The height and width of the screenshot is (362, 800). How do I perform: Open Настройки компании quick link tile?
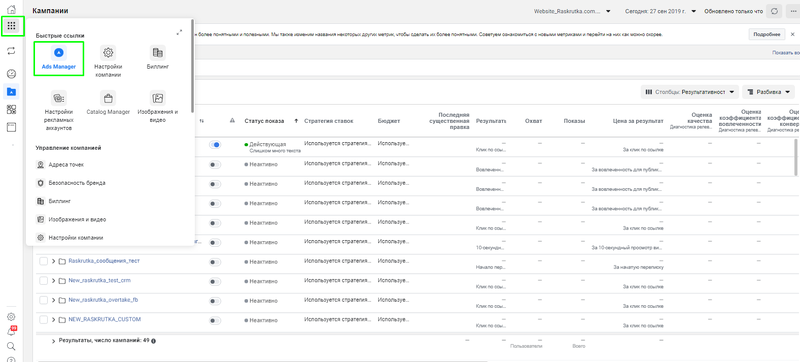point(108,62)
